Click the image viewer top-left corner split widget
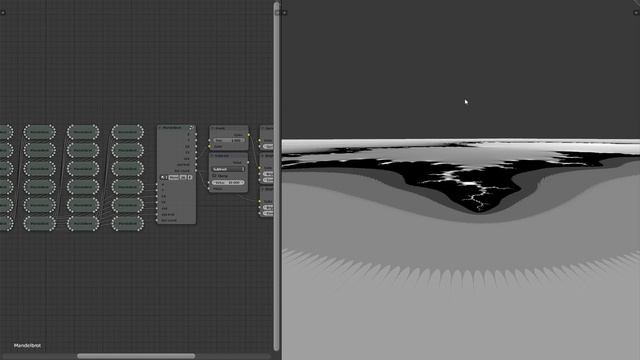This screenshot has height=360, width=640. click(284, 13)
